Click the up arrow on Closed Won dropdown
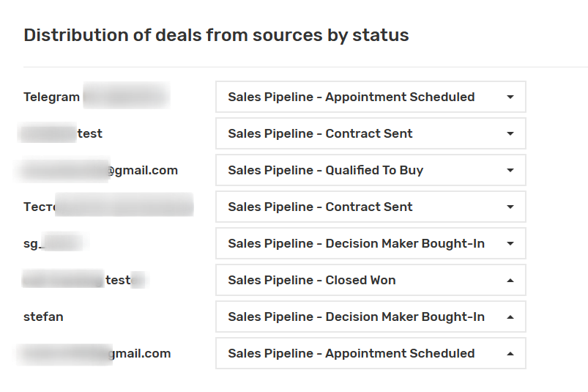Screen dimensions: 588x392 (x=510, y=280)
